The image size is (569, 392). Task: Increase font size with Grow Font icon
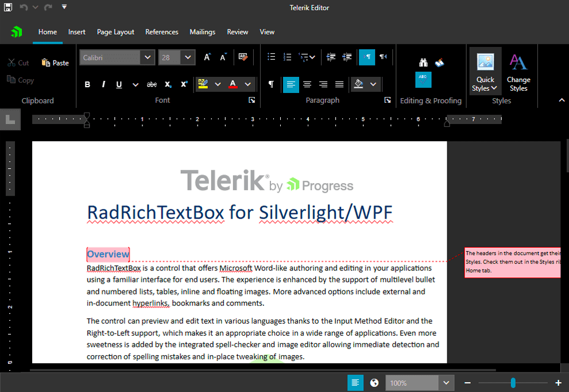point(207,57)
